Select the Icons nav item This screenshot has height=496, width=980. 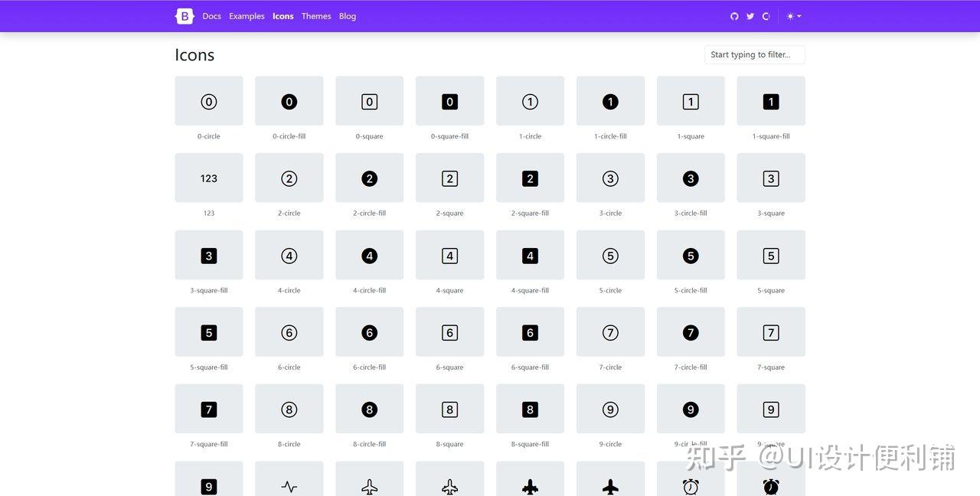coord(283,16)
